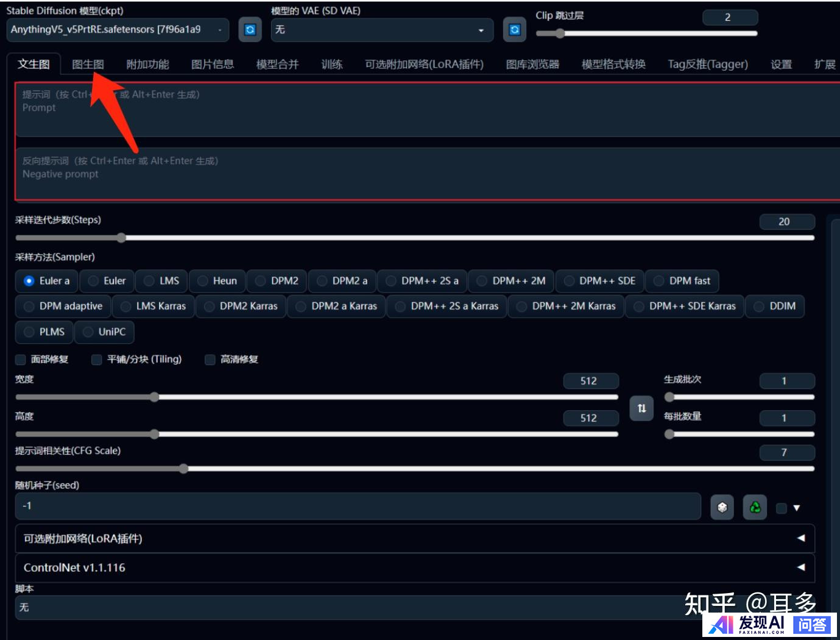840x640 pixels.
Task: Open the SD VAE model dropdown
Action: pos(381,30)
